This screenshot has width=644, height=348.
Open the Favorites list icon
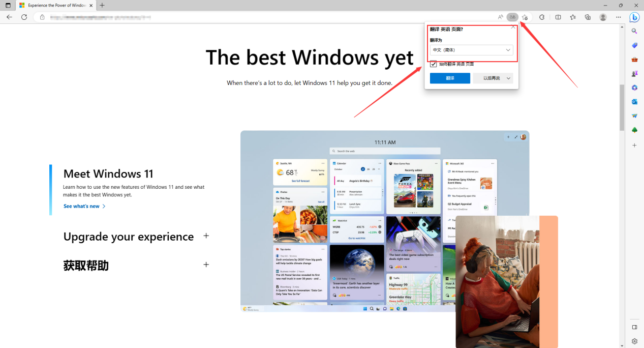point(573,17)
